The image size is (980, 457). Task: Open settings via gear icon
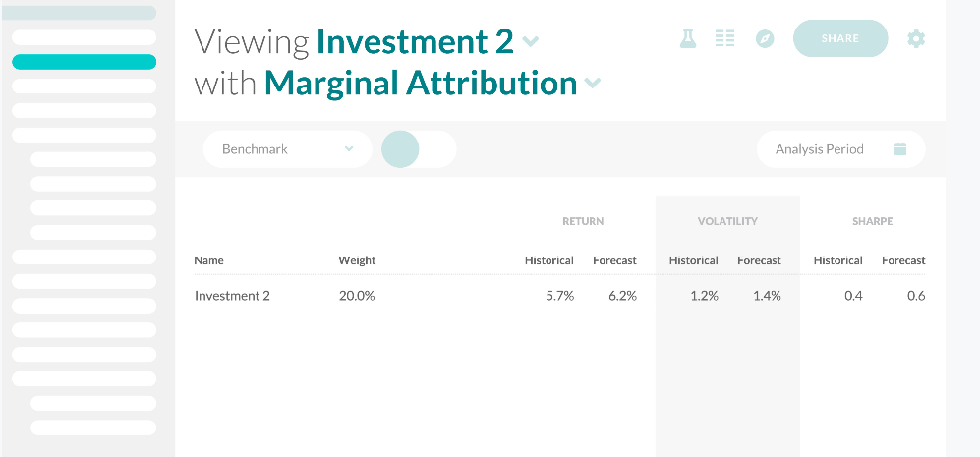pos(916,39)
